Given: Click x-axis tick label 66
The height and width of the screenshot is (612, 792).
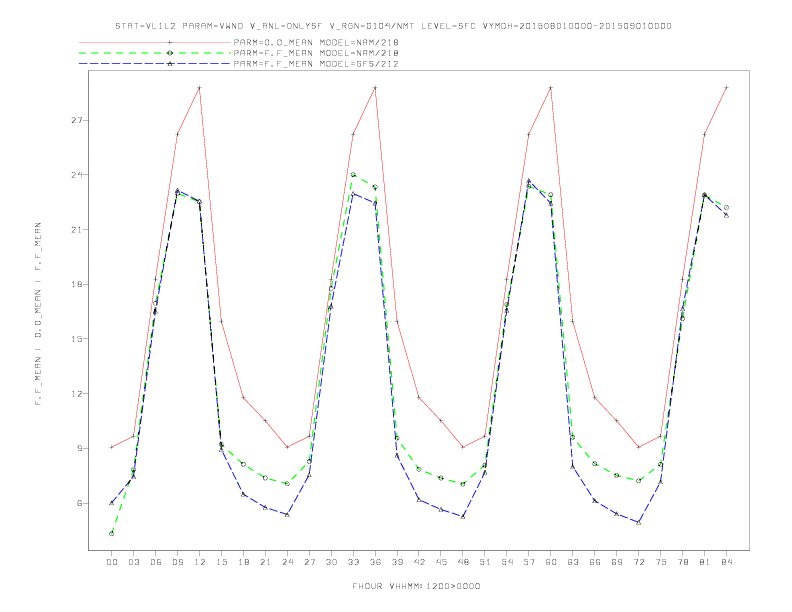Looking at the screenshot, I should 595,562.
